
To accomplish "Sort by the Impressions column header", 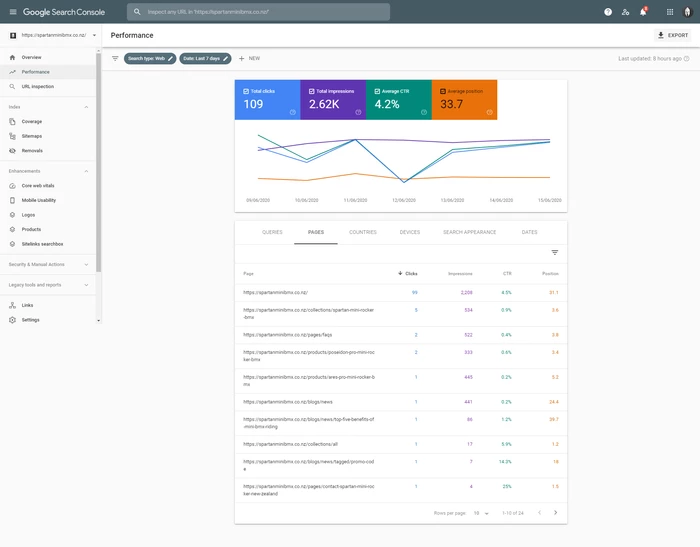I will tap(460, 274).
